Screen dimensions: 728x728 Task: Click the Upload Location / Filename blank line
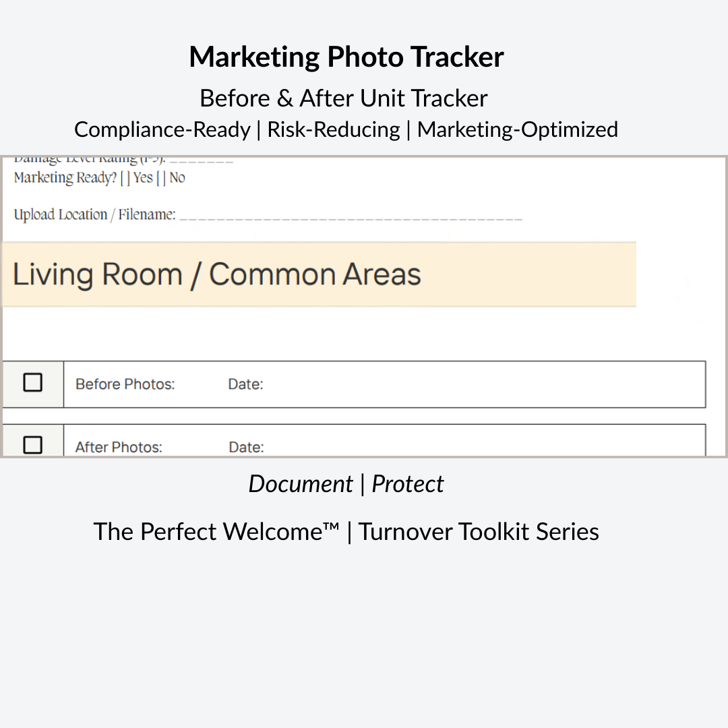(x=351, y=216)
